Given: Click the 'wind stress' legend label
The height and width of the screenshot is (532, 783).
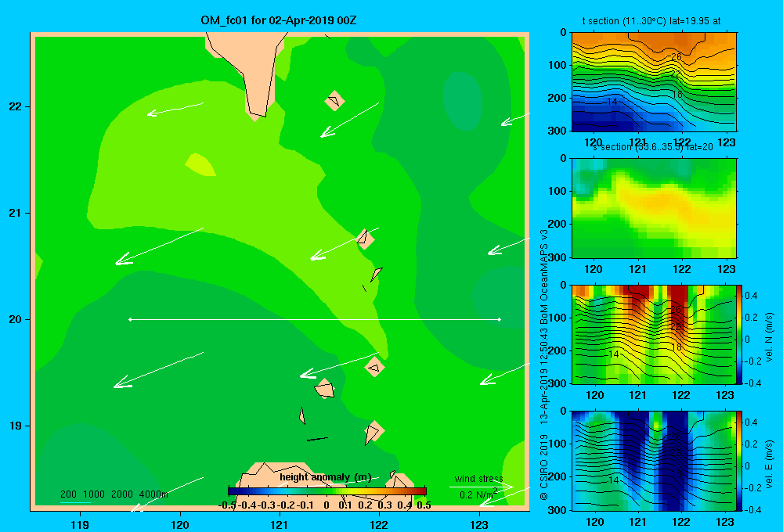Looking at the screenshot, I should coord(478,479).
